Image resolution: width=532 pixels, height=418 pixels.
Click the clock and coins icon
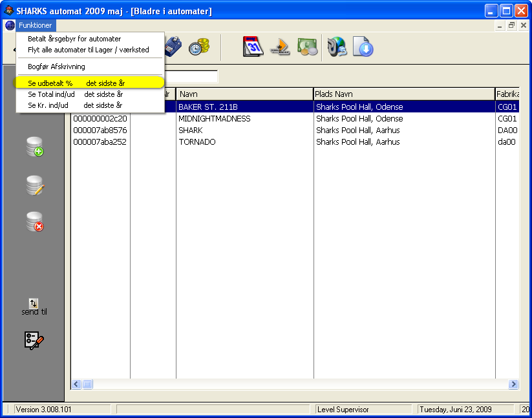(x=198, y=47)
